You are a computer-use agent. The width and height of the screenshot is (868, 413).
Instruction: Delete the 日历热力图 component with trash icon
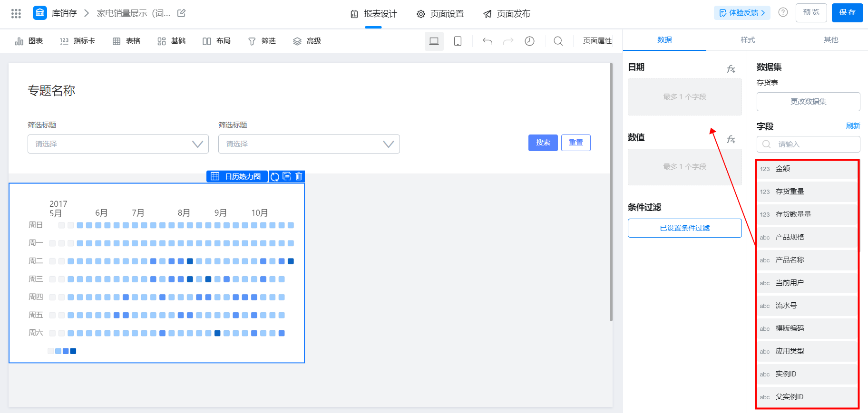coord(299,176)
